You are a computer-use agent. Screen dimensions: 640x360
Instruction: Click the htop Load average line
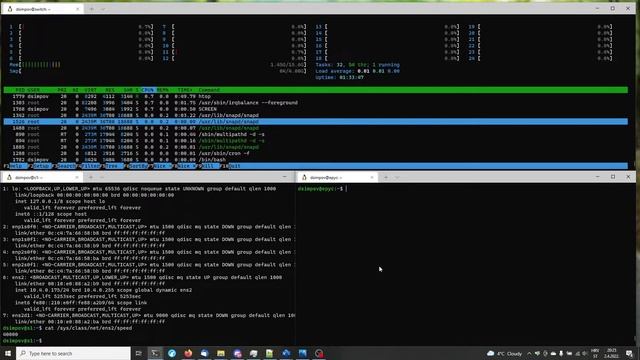[x=357, y=71]
